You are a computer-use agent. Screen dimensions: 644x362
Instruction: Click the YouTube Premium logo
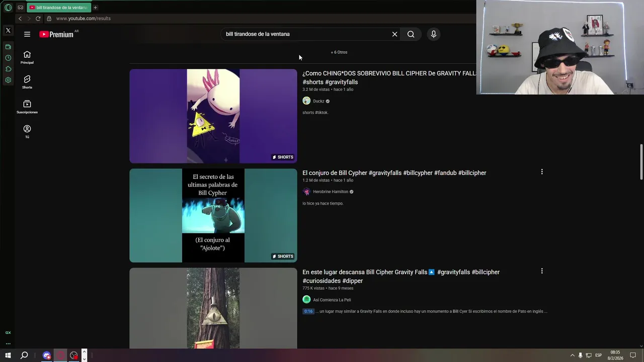tap(56, 34)
